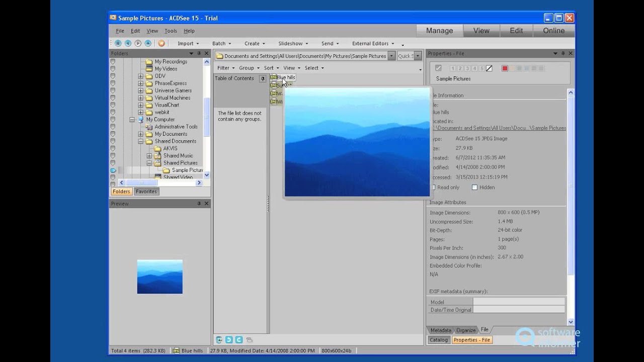Apply the red color label swatch
Viewport: 644px width, 362px height.
(x=505, y=68)
